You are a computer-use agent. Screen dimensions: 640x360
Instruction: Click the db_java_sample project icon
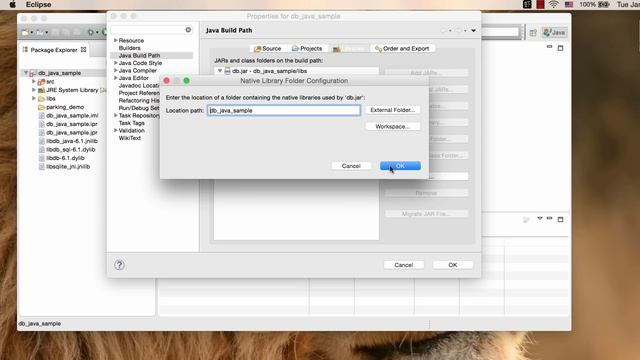click(32, 73)
